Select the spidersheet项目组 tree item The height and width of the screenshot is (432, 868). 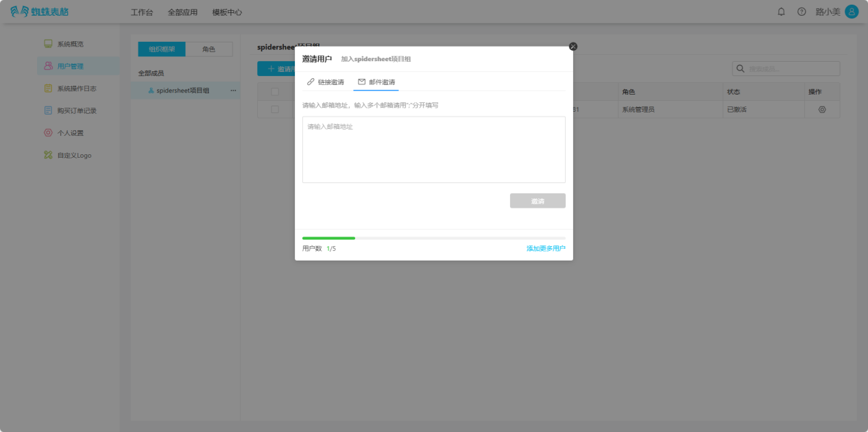coord(182,91)
